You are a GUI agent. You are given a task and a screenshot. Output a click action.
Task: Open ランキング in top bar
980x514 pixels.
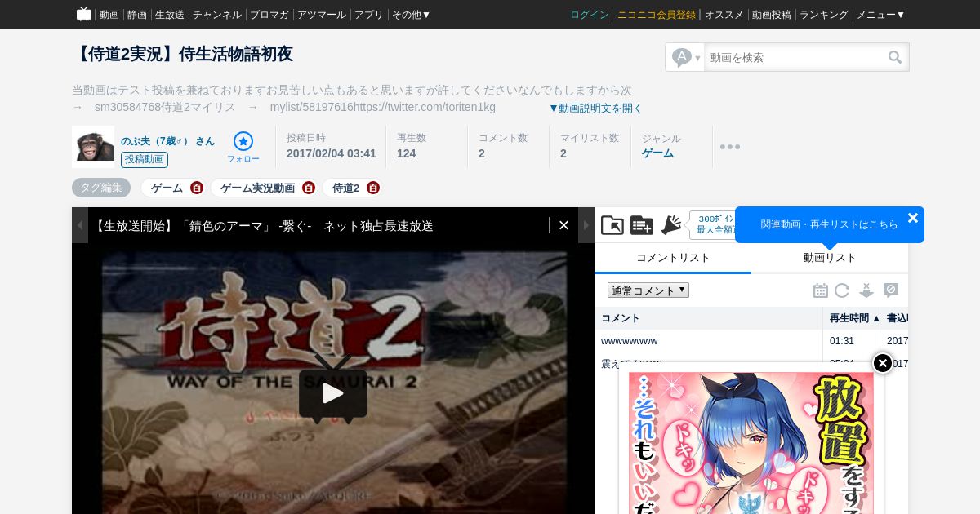point(824,15)
